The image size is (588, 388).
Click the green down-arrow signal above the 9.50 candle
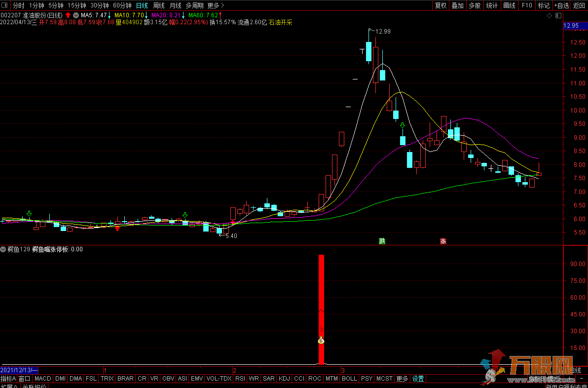tap(403, 125)
